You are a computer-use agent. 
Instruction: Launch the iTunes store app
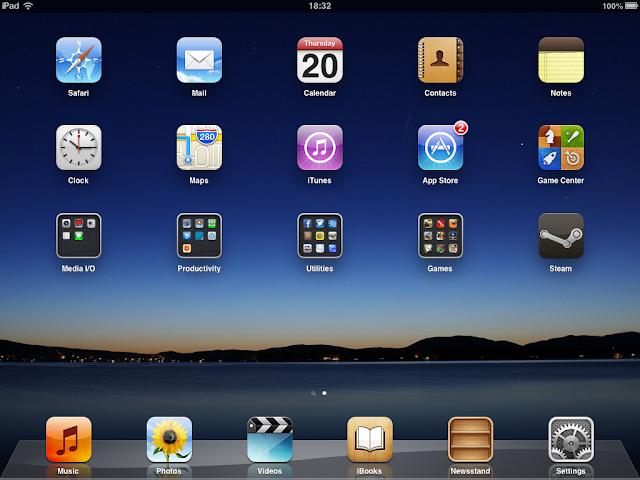click(x=320, y=148)
